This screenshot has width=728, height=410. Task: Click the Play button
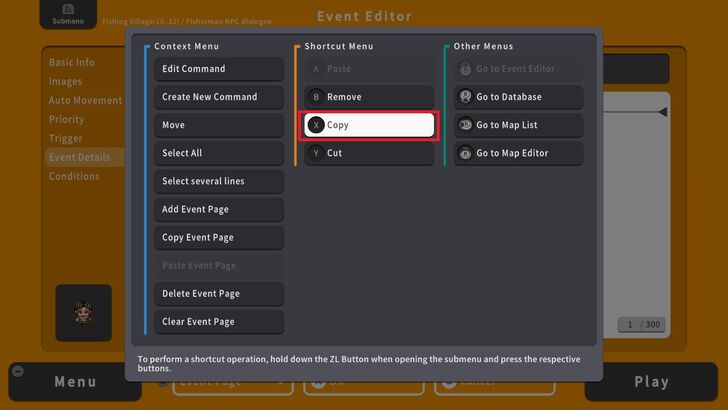point(651,382)
